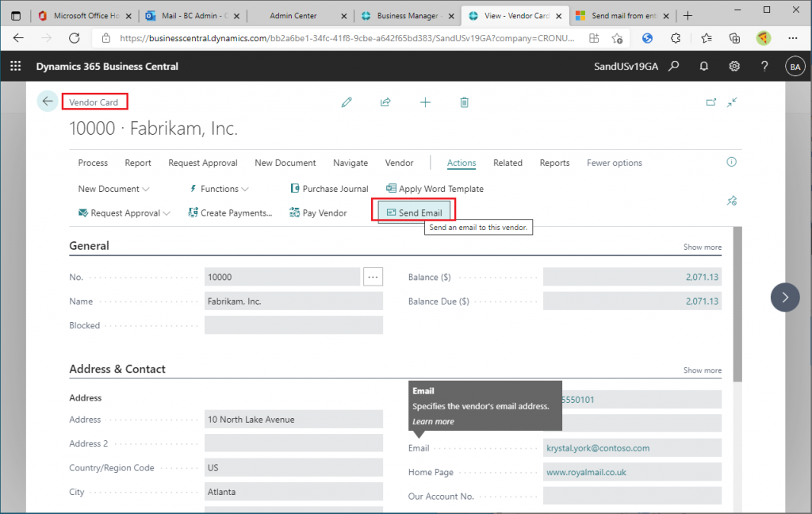The width and height of the screenshot is (812, 514).
Task: Click the Send Email action
Action: pyautogui.click(x=414, y=213)
